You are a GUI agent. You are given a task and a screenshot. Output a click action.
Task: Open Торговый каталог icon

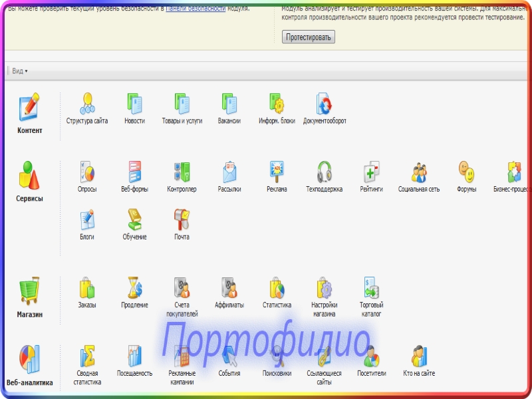click(372, 288)
